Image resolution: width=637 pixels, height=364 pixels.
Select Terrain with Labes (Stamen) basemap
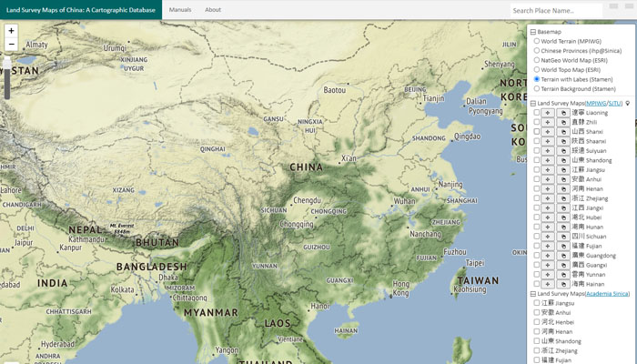click(537, 79)
